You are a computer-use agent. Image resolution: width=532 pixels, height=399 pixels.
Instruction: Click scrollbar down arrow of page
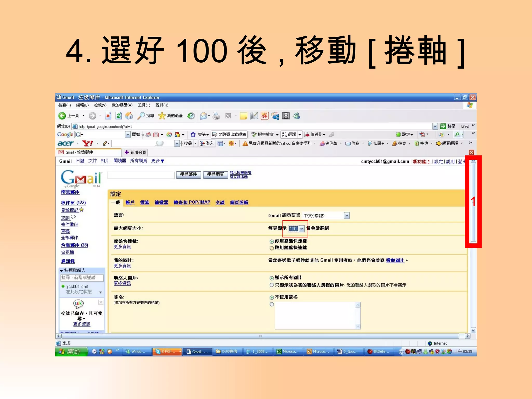(473, 330)
